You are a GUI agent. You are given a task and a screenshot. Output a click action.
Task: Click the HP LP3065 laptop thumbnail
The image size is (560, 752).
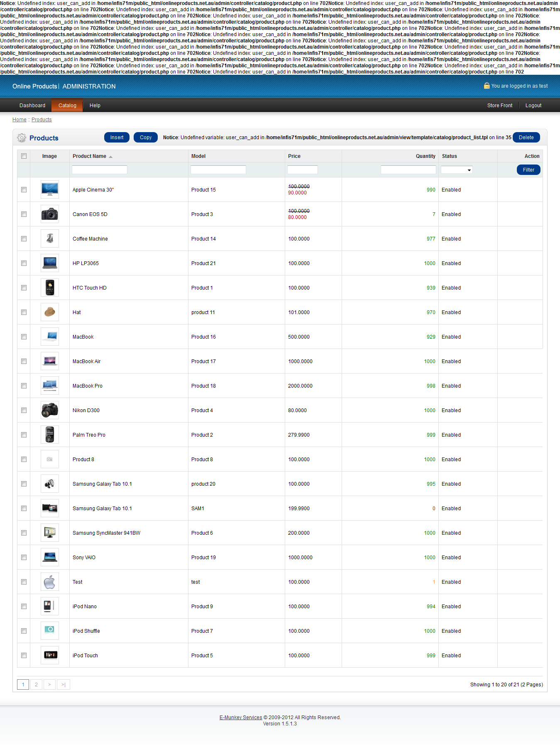tap(50, 263)
